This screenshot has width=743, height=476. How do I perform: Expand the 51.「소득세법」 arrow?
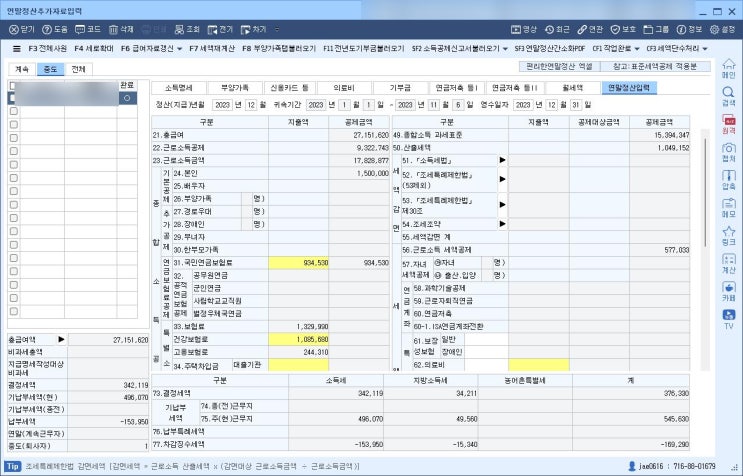pos(502,160)
